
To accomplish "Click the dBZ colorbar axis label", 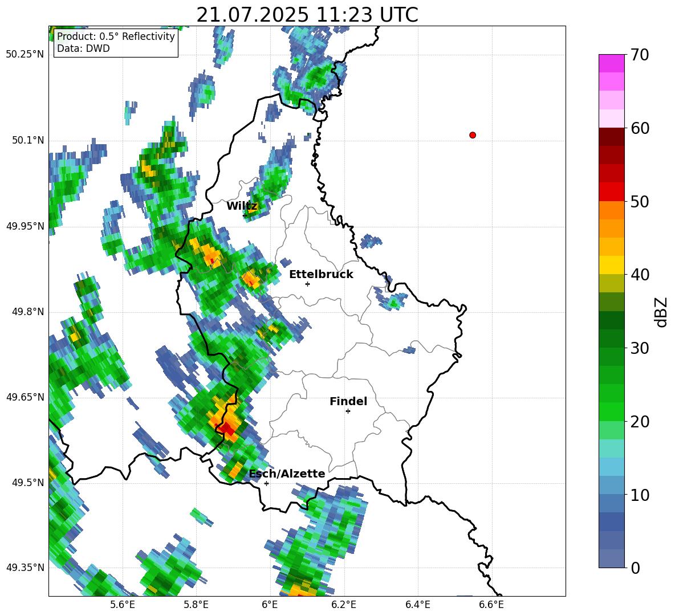I will coord(662,312).
